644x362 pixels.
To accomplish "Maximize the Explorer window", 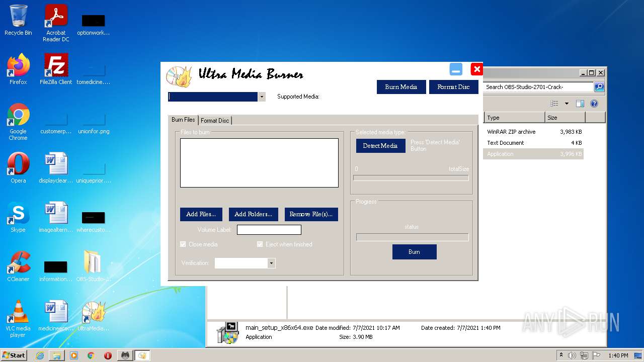I will click(592, 73).
